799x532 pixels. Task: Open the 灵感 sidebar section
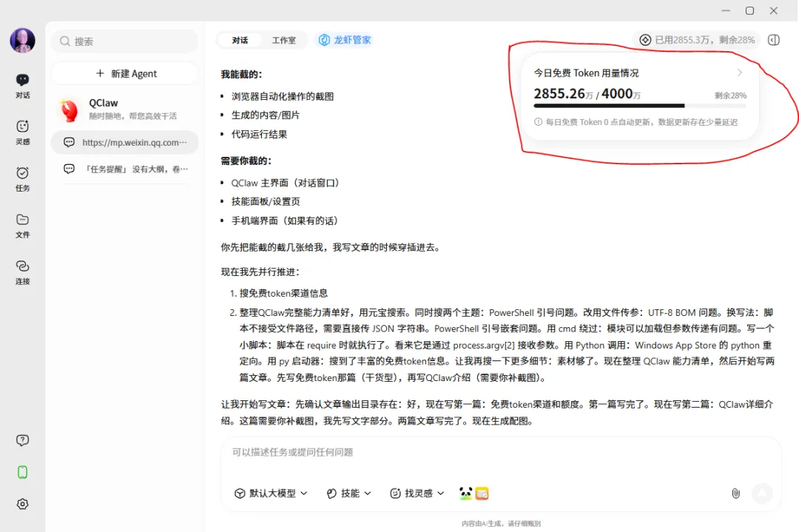click(x=22, y=132)
